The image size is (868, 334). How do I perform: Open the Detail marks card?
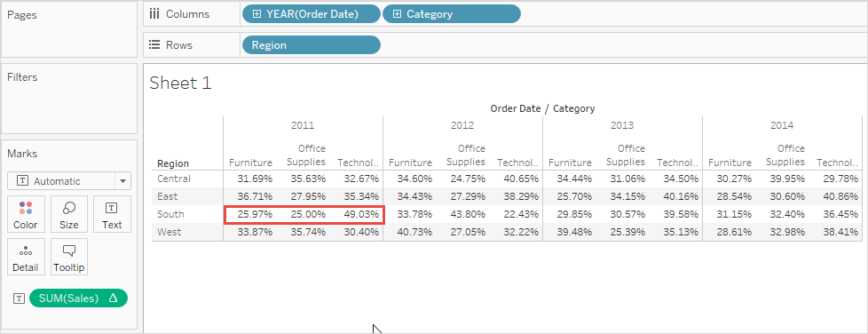pyautogui.click(x=25, y=257)
